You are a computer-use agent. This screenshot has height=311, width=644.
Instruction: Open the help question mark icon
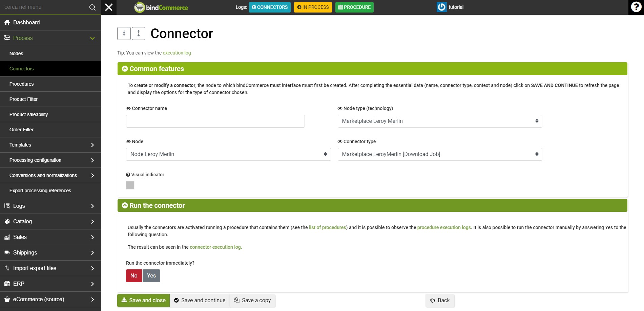pos(636,7)
